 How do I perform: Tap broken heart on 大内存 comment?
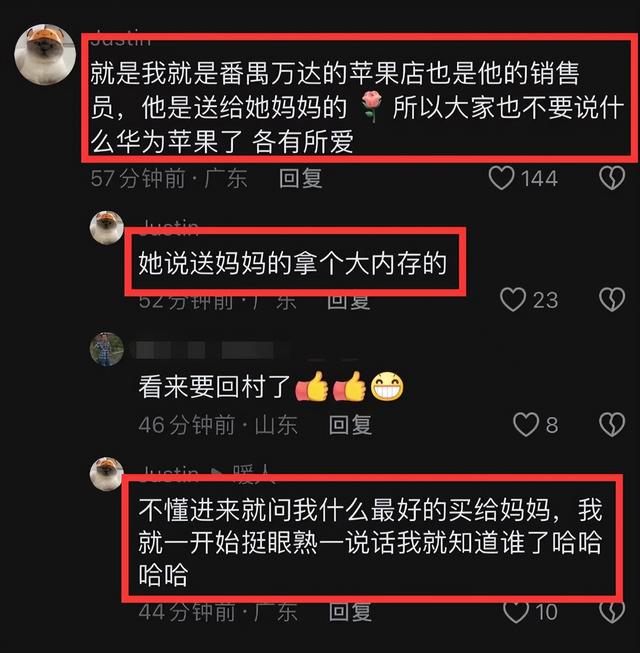612,299
